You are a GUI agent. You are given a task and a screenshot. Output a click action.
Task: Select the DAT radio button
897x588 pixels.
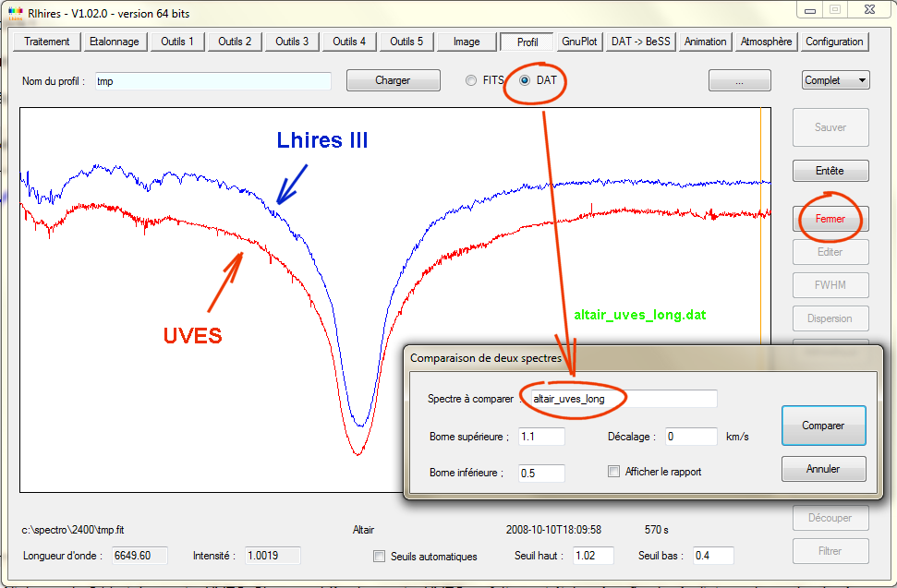pos(524,80)
